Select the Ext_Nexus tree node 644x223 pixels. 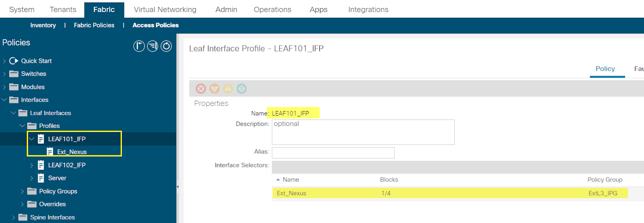pyautogui.click(x=72, y=152)
